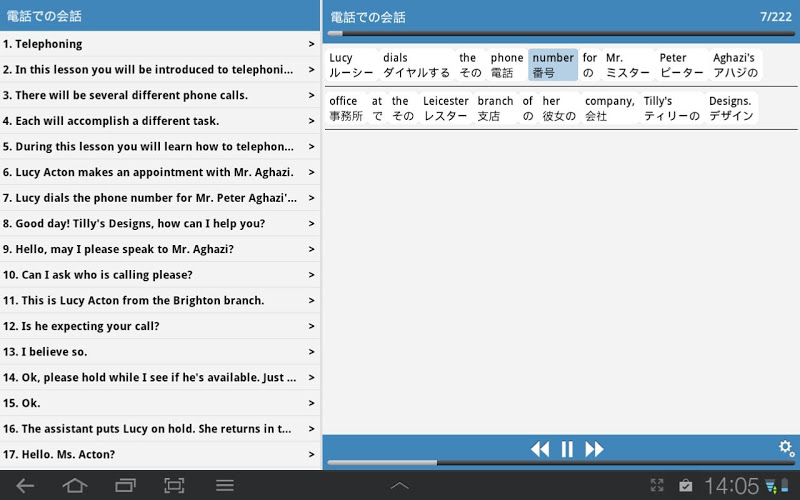The height and width of the screenshot is (500, 800).
Task: Tap the fullscreen arrows status icon
Action: [x=657, y=485]
